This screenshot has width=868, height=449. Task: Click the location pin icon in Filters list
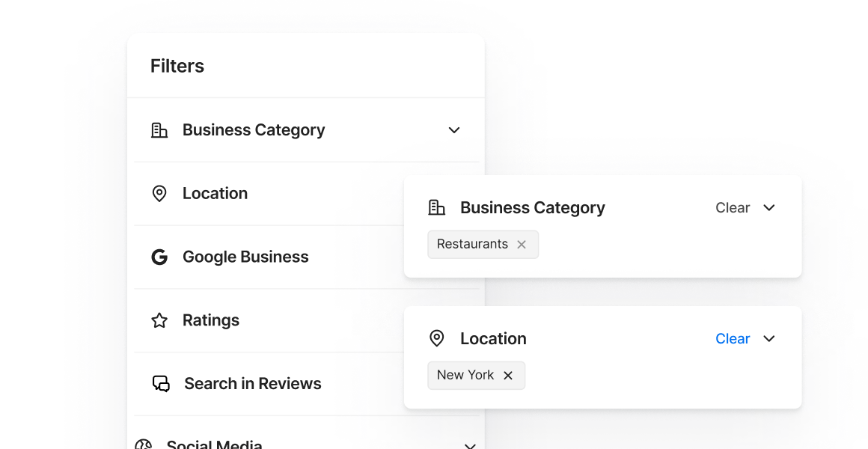click(159, 194)
